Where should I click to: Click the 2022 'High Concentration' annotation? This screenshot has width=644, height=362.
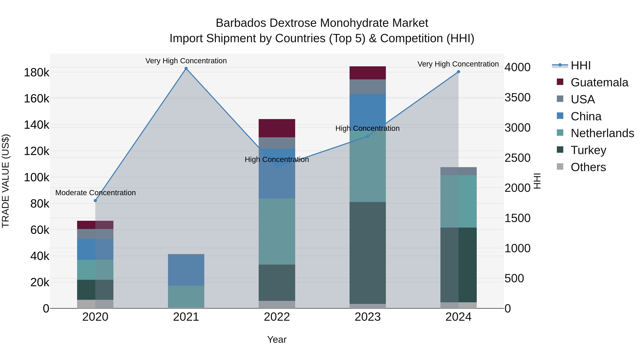277,159
